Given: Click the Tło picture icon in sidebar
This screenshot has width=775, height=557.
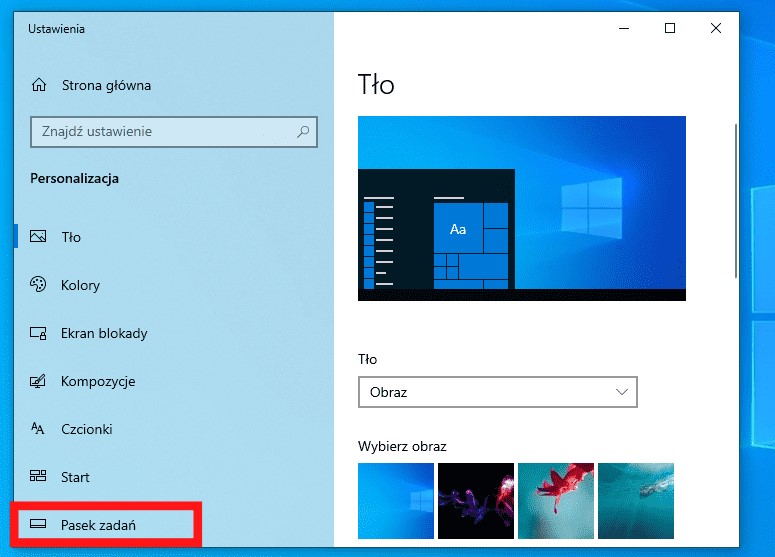Looking at the screenshot, I should (x=39, y=237).
